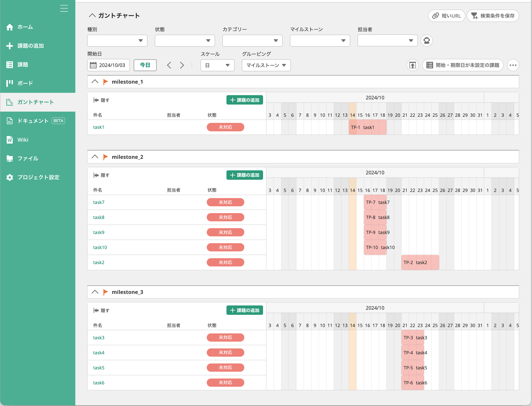Toggle the unset start/due date issues button

tap(463, 65)
